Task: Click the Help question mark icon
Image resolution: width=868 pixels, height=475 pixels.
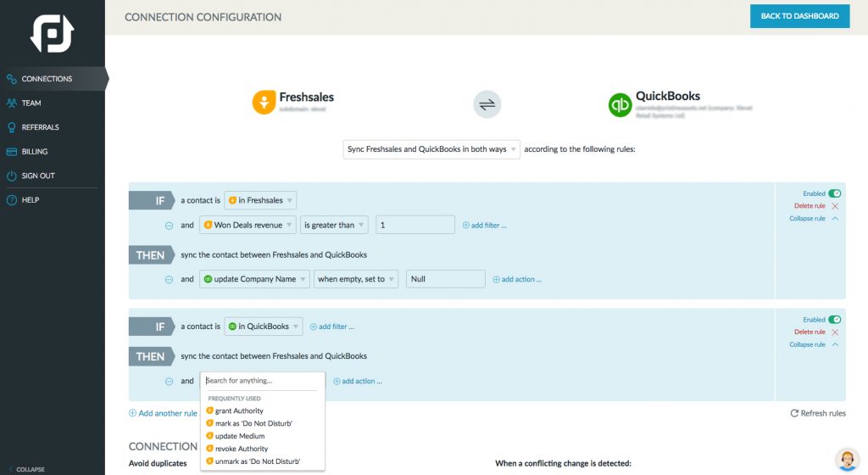Action: 12,200
